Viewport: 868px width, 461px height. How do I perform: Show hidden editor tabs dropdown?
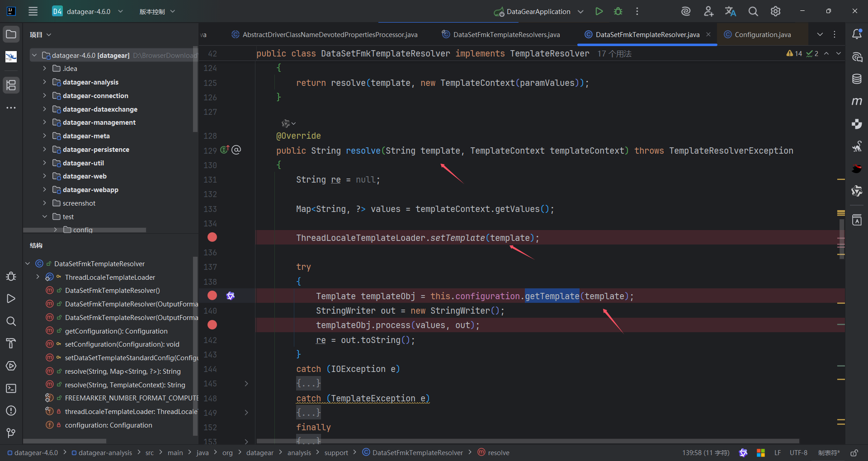coord(820,34)
